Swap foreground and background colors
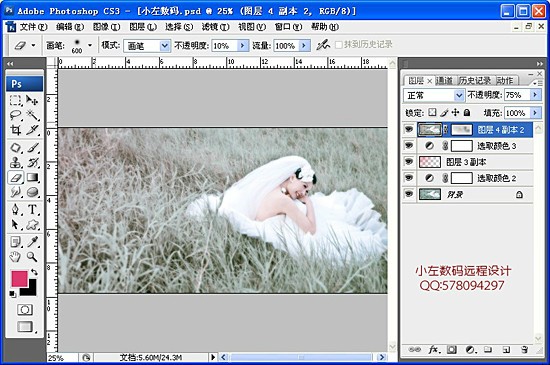The image size is (550, 365). coord(34,272)
